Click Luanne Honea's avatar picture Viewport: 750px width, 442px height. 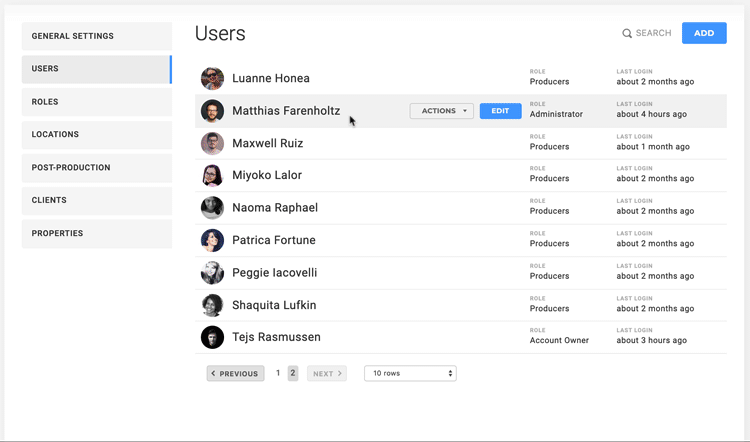tap(212, 78)
